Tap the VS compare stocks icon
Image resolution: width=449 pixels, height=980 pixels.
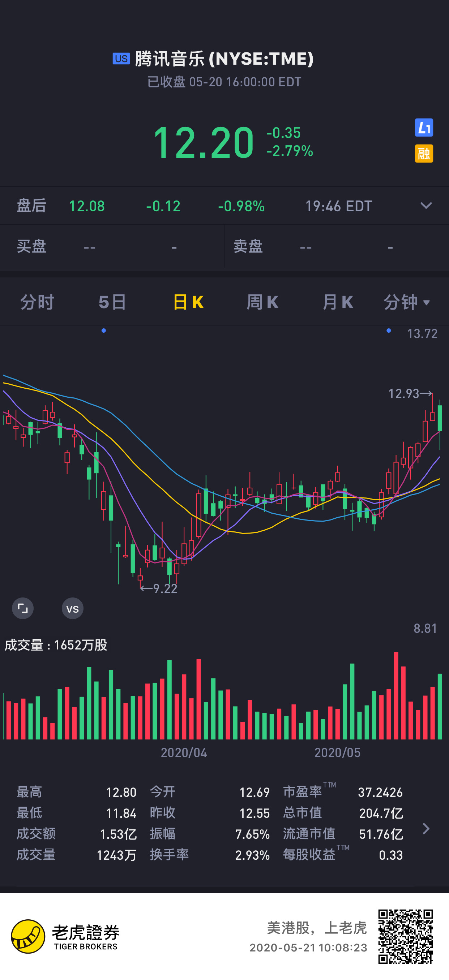point(72,608)
